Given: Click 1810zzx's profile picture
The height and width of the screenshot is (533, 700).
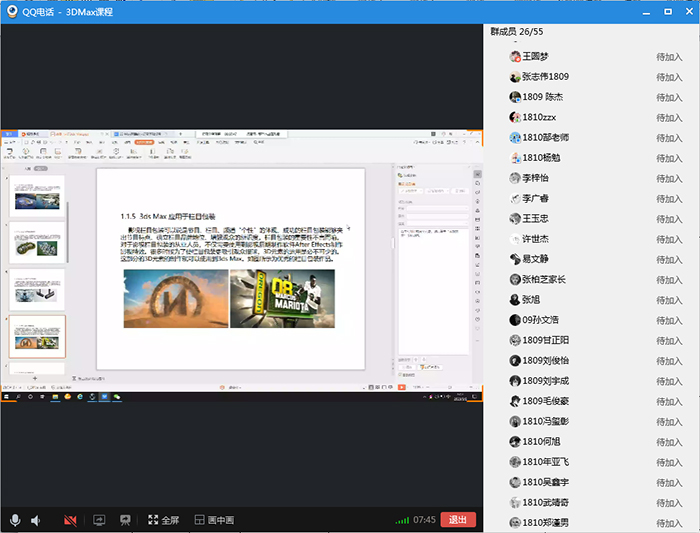Looking at the screenshot, I should click(515, 117).
